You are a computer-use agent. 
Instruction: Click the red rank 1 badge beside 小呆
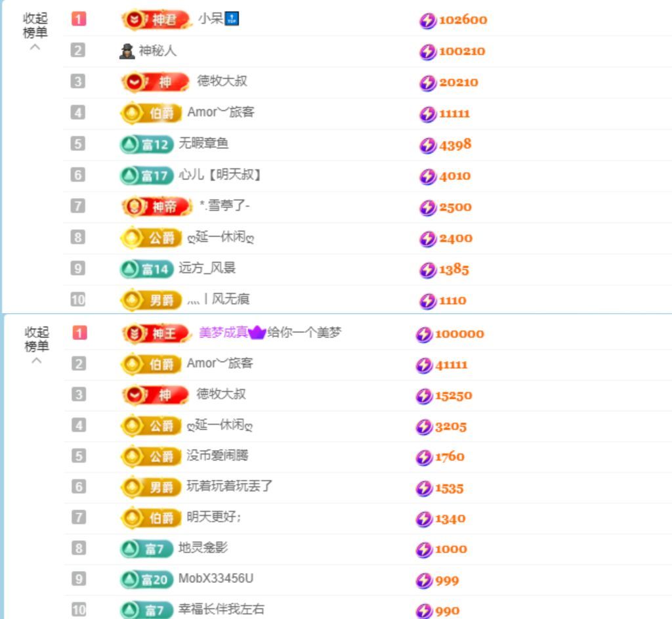78,19
